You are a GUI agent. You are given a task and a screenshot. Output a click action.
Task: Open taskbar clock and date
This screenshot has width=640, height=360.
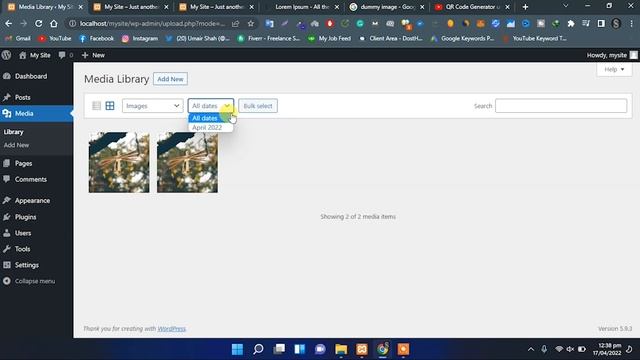point(607,349)
